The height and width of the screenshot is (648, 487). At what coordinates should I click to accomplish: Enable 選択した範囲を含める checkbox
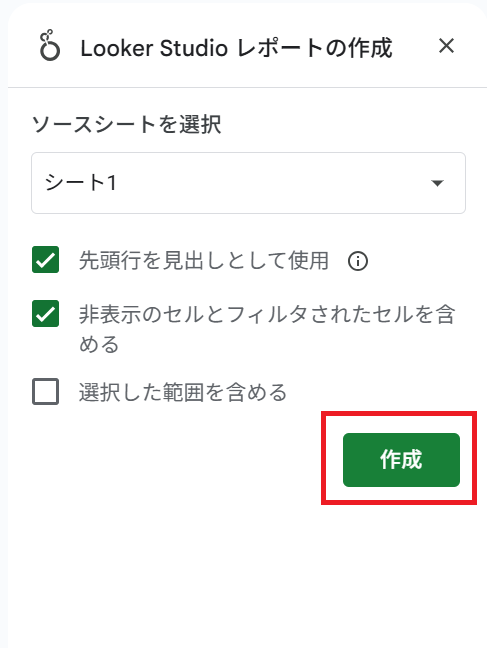45,391
